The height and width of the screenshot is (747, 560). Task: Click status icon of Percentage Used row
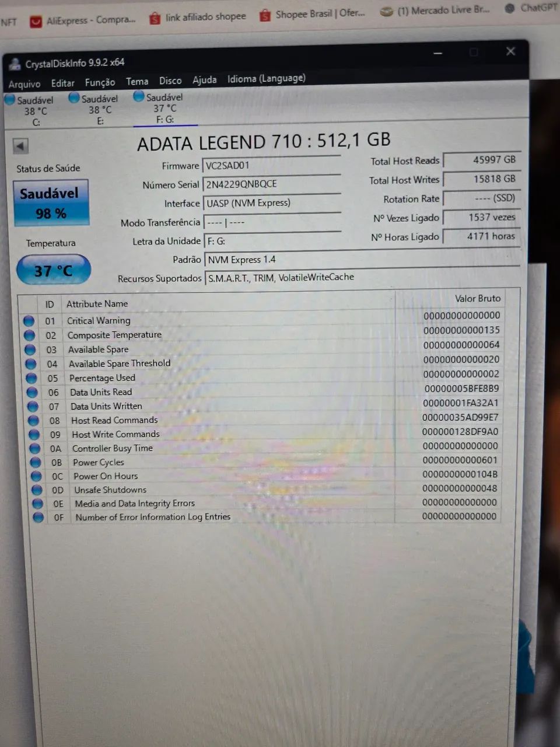(x=31, y=378)
